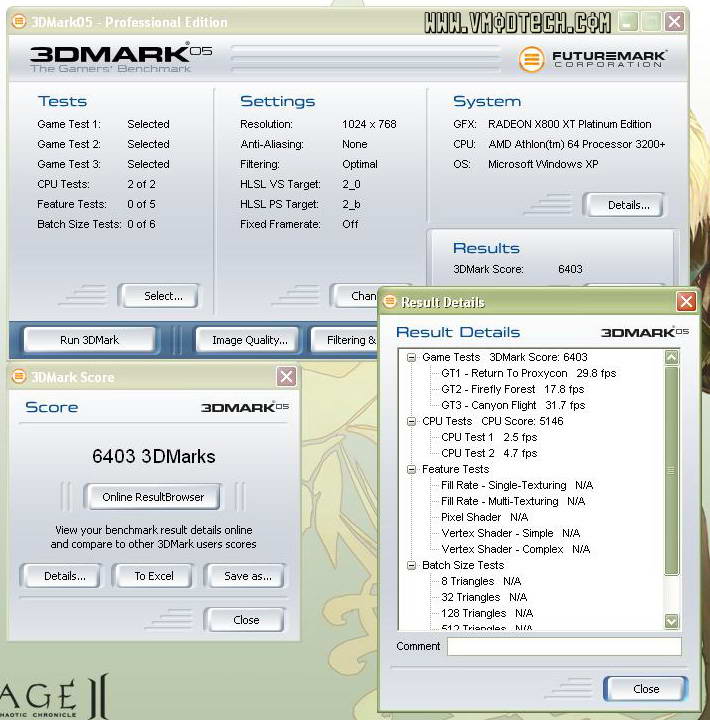710x720 pixels.
Task: Select the Pixel Shader row
Action: [485, 518]
